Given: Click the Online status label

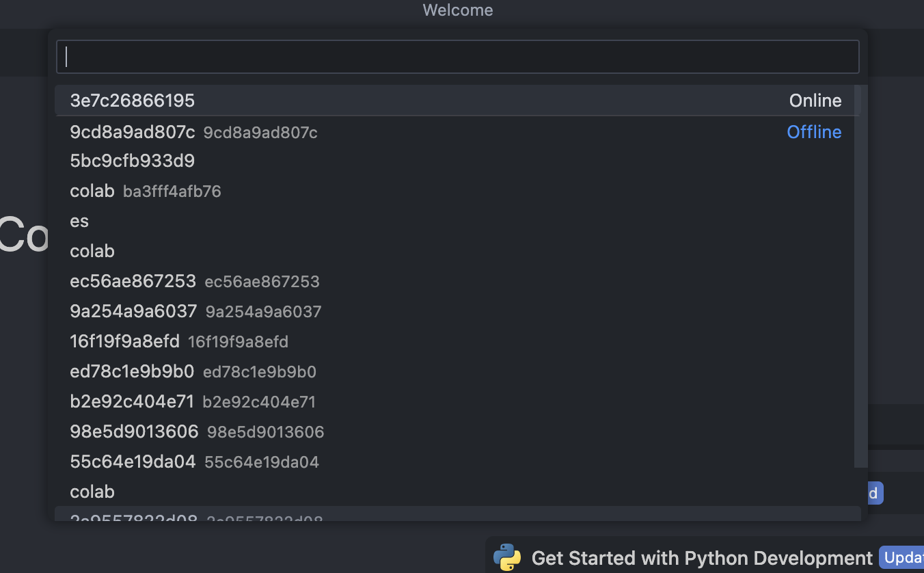Looking at the screenshot, I should 815,101.
